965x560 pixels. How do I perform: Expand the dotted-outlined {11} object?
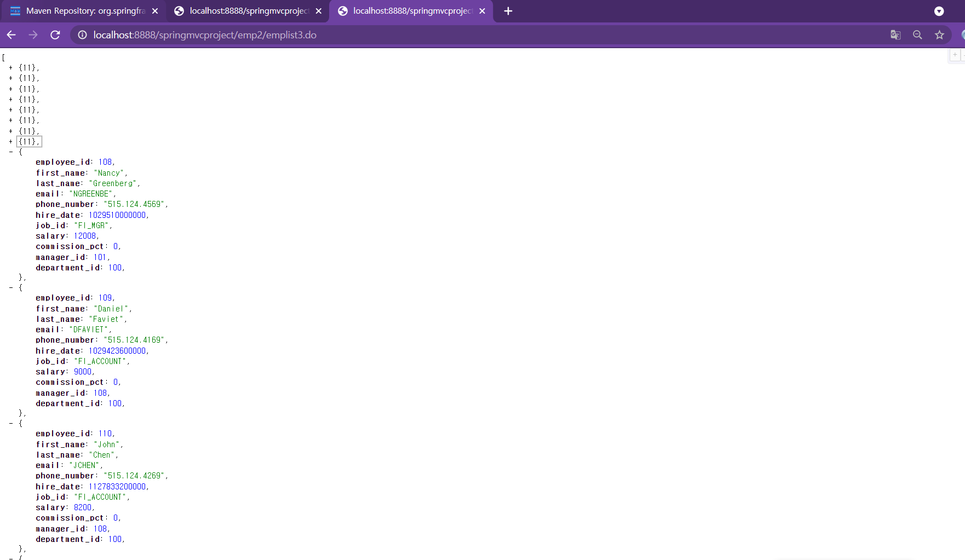click(x=10, y=142)
